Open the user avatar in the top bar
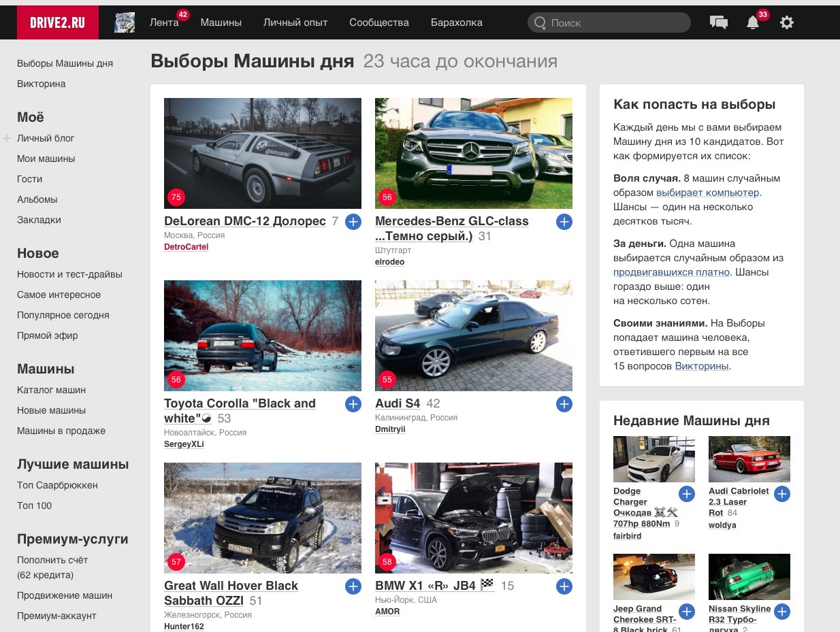The width and height of the screenshot is (840, 632). 125,22
